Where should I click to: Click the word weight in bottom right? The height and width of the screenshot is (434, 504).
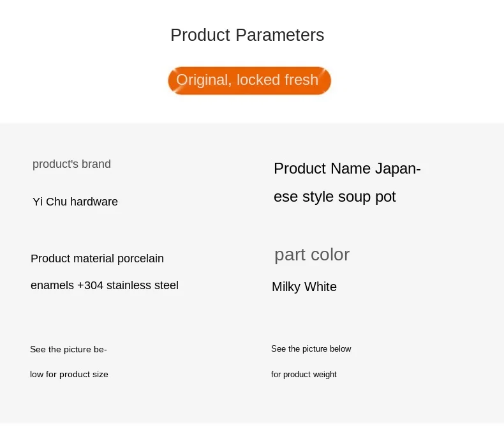coord(325,375)
